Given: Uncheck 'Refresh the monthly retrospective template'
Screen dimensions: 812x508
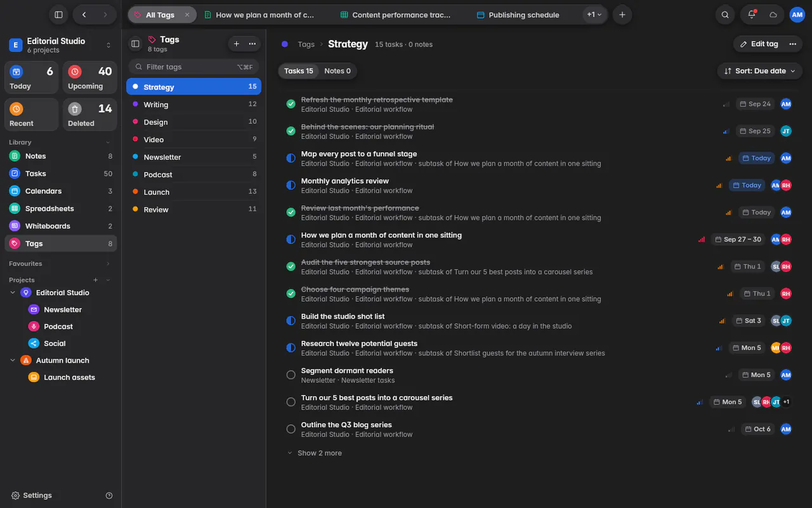Looking at the screenshot, I should point(291,104).
